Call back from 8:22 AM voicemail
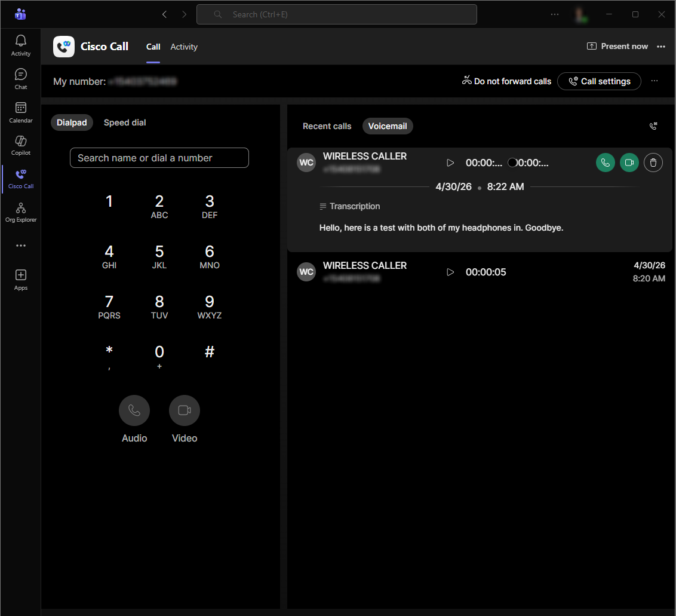 [606, 163]
